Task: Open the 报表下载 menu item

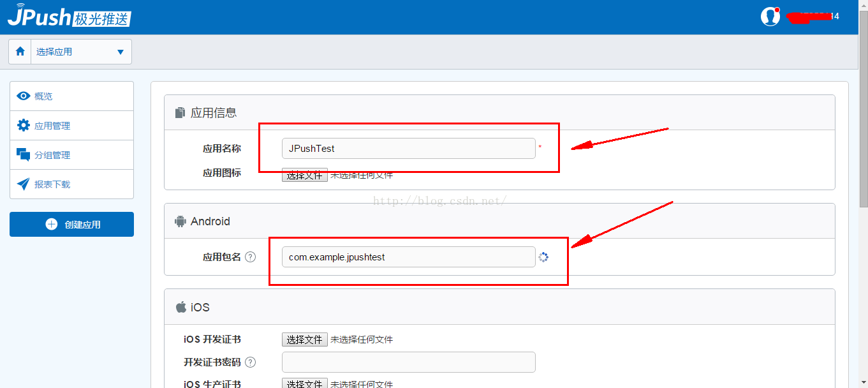Action: coord(71,184)
